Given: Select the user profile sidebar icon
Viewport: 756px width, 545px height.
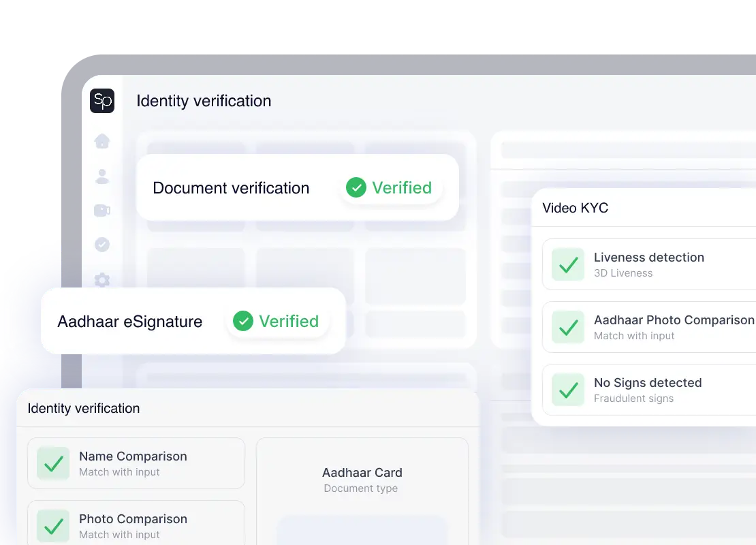Looking at the screenshot, I should [102, 176].
